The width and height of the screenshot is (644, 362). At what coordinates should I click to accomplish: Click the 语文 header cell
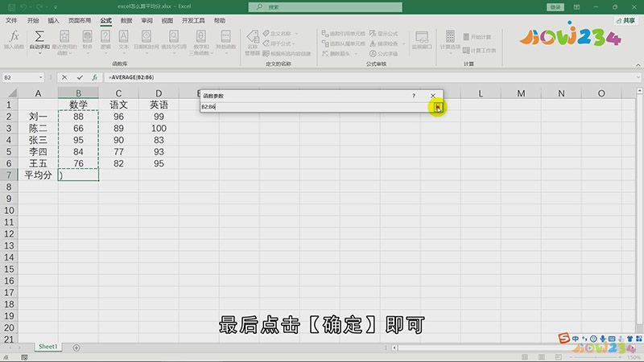(x=118, y=105)
